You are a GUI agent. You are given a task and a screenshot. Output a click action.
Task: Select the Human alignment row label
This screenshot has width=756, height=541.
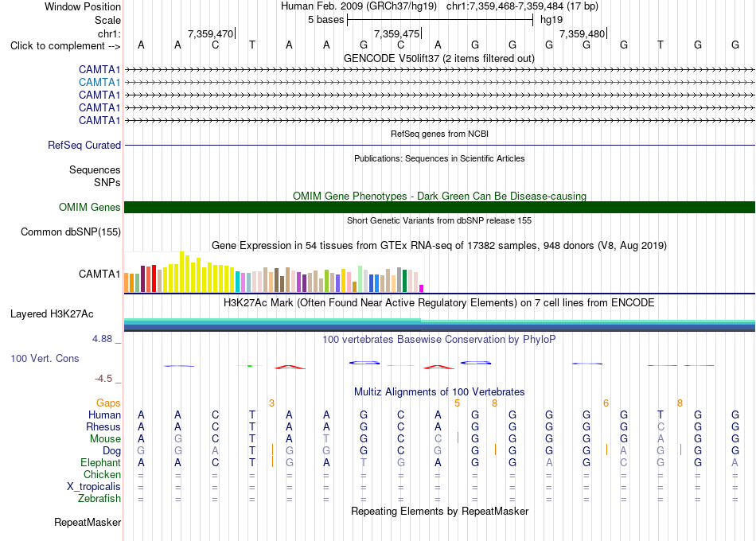tap(104, 415)
